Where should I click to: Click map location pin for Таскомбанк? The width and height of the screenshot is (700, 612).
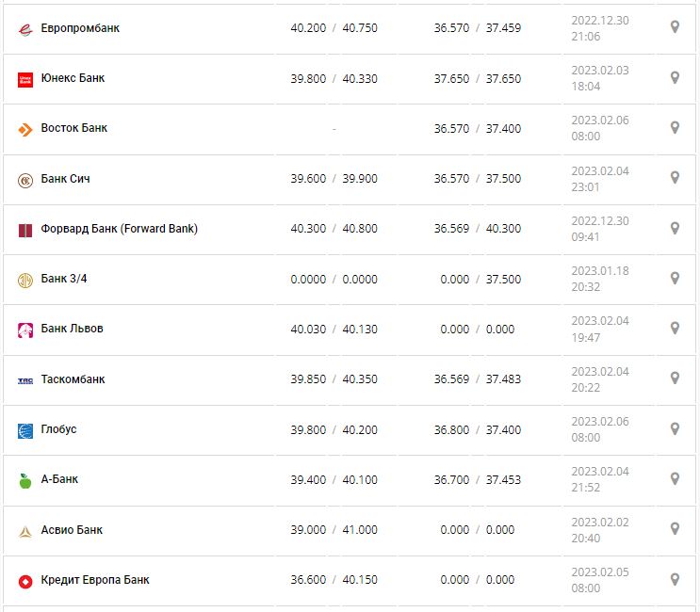[675, 378]
